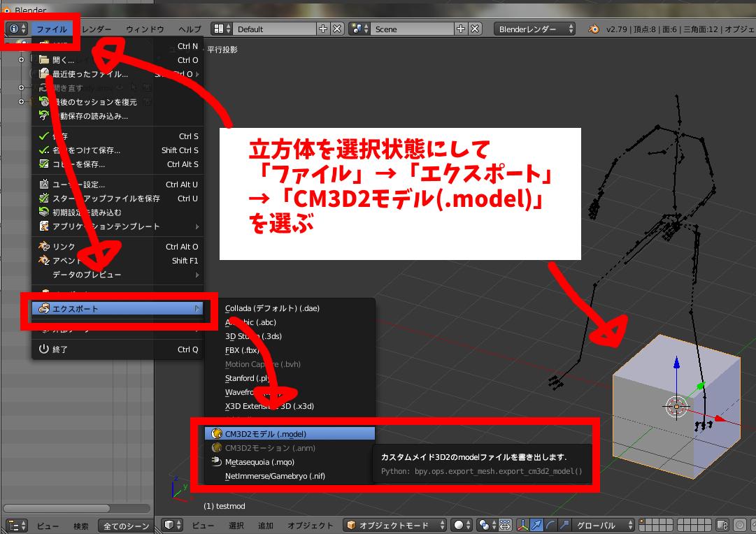The height and width of the screenshot is (534, 756).
Task: Open the グローバル orientation dropdown
Action: pos(604,525)
